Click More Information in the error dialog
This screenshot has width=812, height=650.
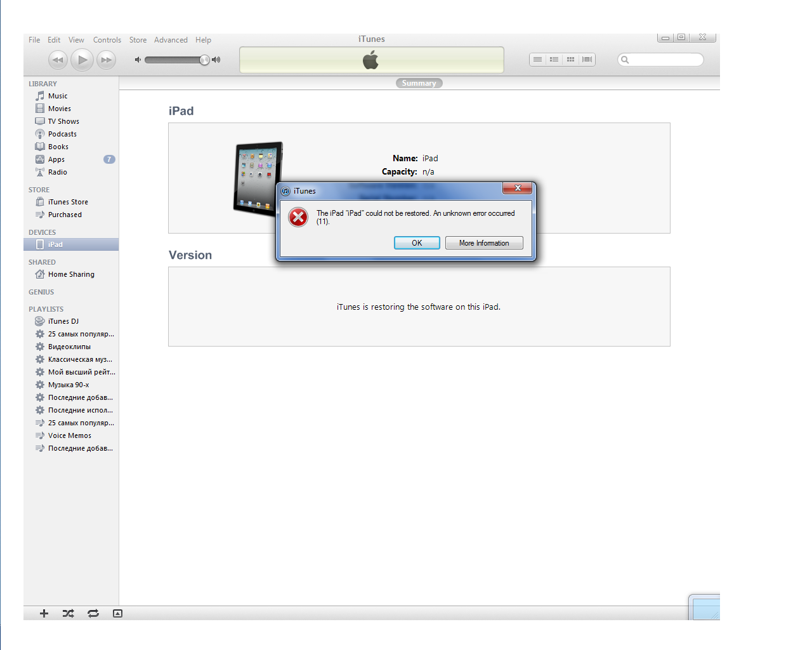click(x=484, y=243)
